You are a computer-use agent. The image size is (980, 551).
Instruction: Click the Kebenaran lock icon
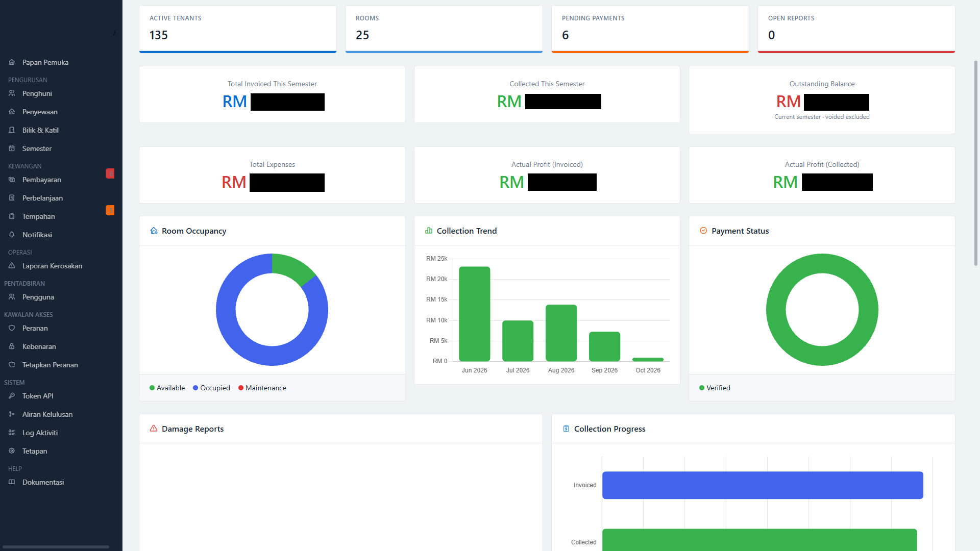coord(12,346)
